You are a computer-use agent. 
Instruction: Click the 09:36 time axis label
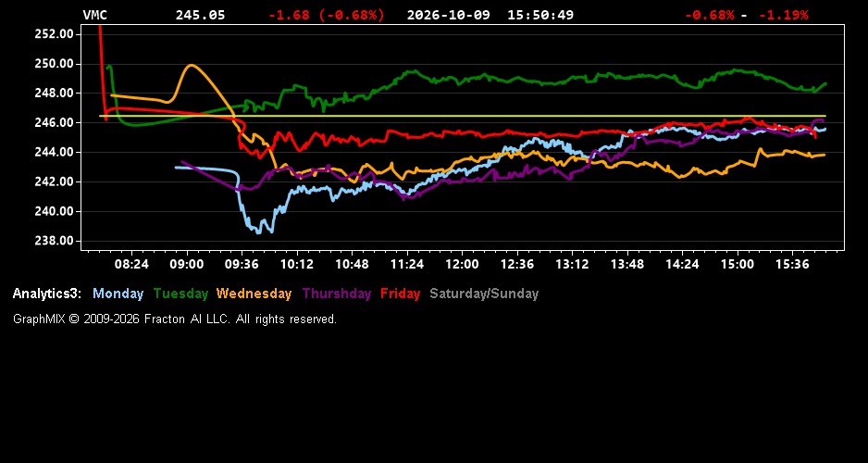coord(242,264)
